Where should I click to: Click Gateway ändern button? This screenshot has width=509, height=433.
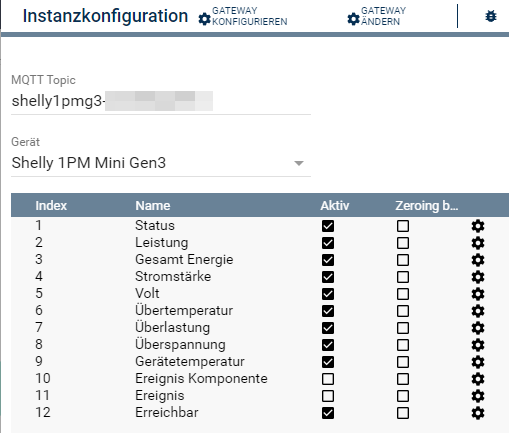376,16
